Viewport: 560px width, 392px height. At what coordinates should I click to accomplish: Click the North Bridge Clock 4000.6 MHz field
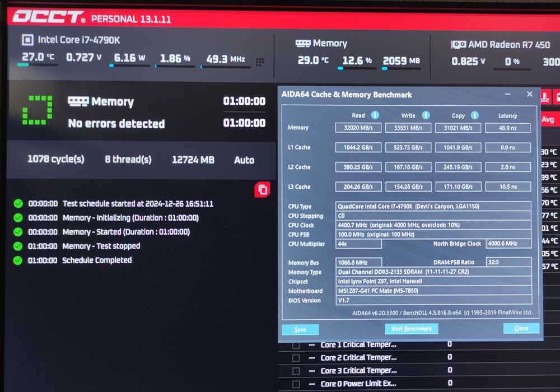(508, 244)
